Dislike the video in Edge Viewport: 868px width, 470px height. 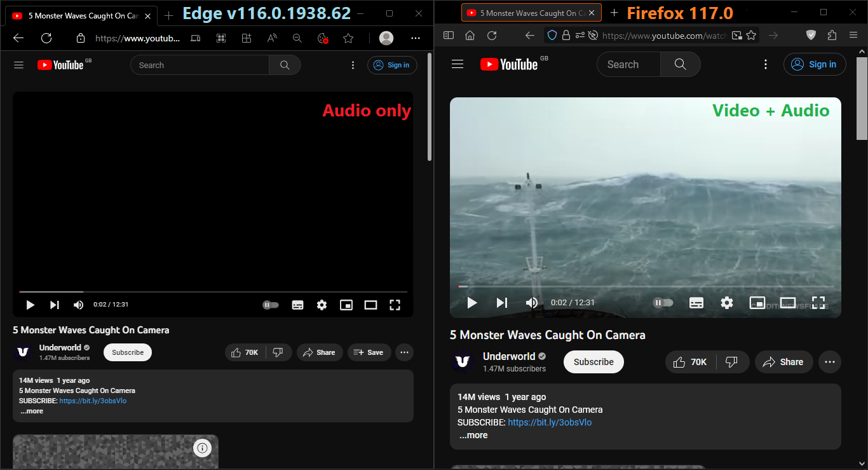pos(278,352)
